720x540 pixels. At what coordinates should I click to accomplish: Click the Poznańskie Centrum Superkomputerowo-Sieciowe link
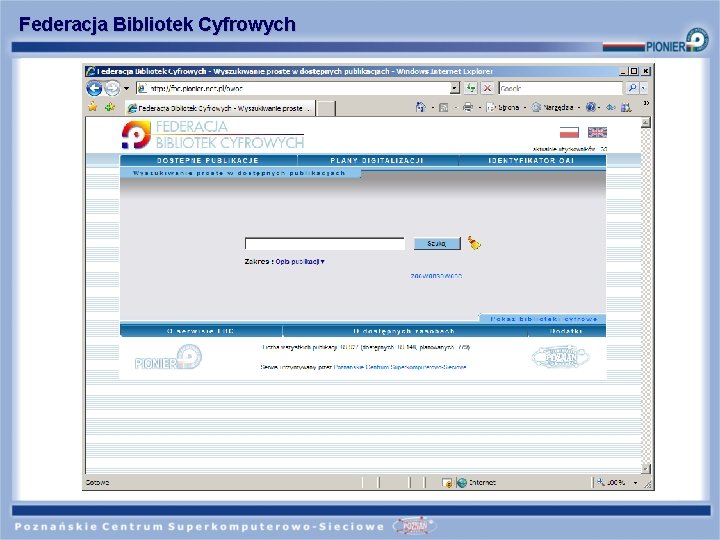[400, 367]
